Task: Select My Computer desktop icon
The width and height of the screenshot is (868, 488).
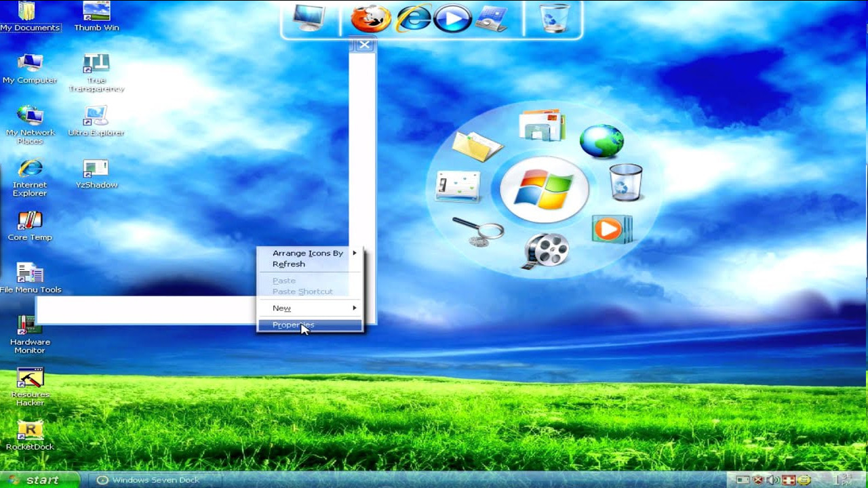Action: coord(30,69)
